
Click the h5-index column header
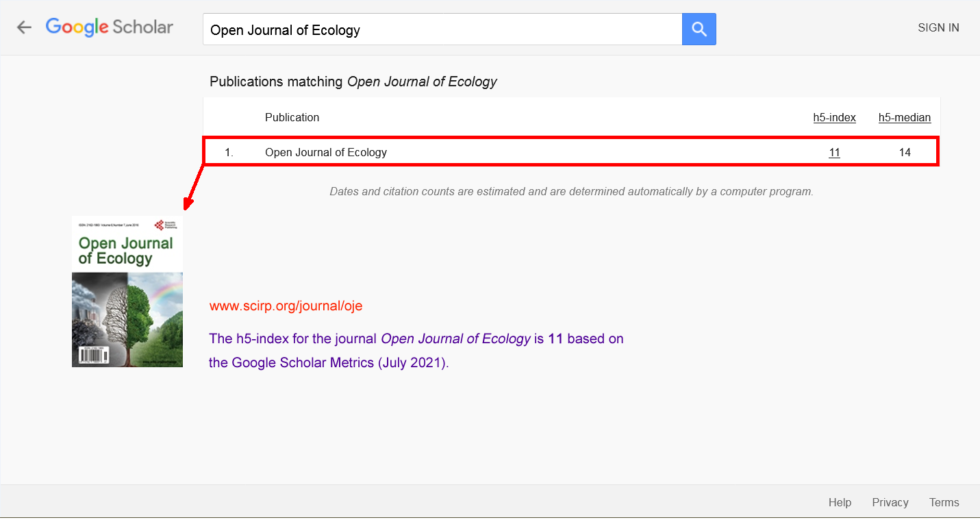[834, 117]
